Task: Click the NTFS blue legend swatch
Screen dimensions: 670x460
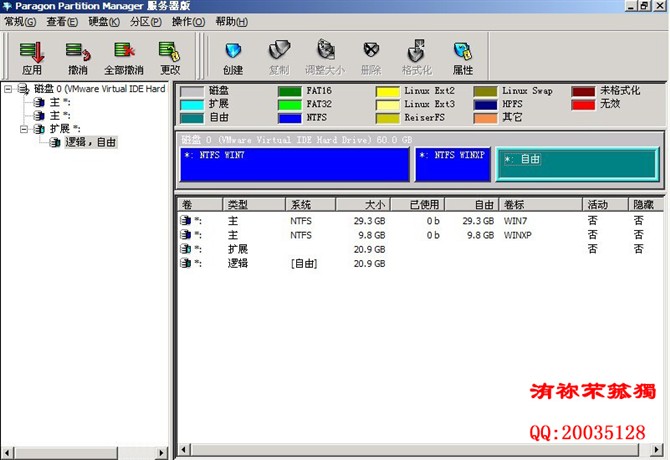Action: tap(290, 118)
